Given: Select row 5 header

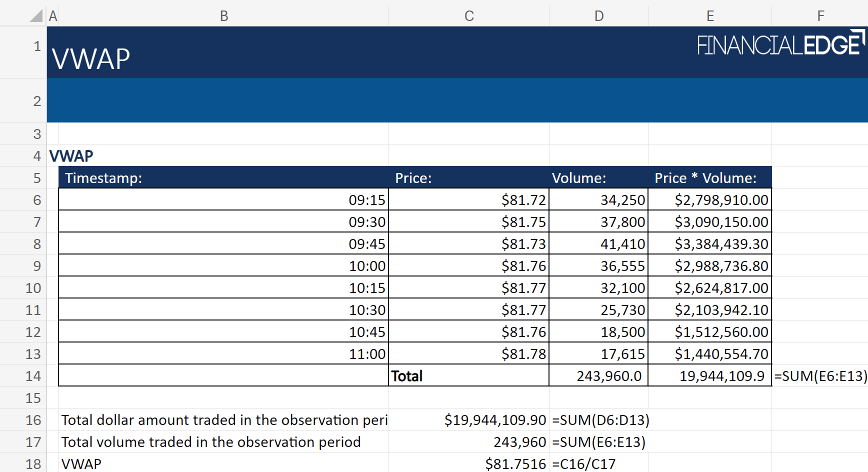Looking at the screenshot, I should [x=36, y=178].
